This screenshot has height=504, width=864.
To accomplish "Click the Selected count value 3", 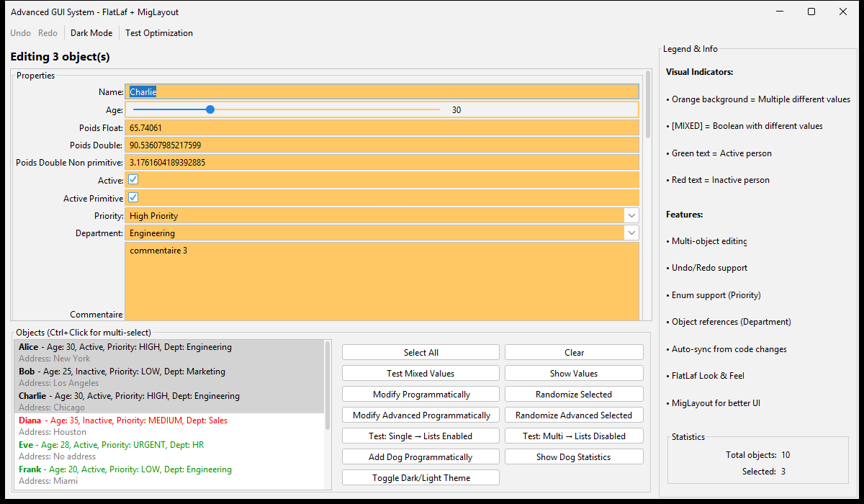I will 783,472.
